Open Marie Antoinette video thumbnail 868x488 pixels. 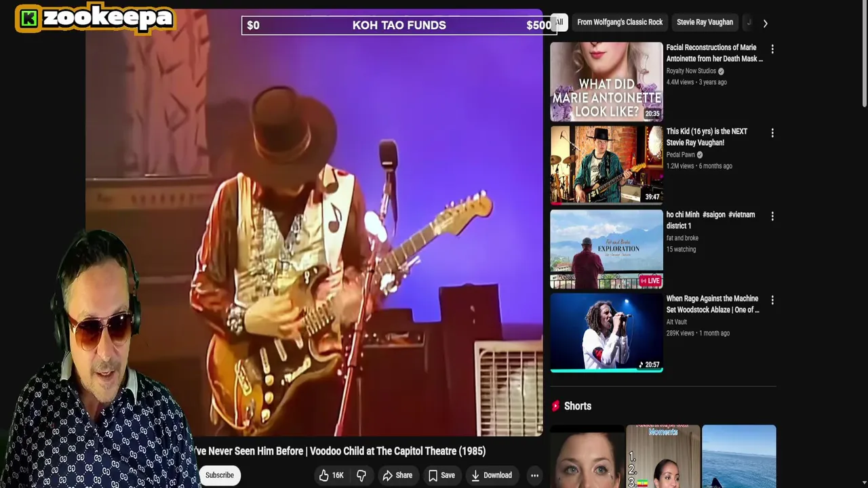(x=606, y=81)
